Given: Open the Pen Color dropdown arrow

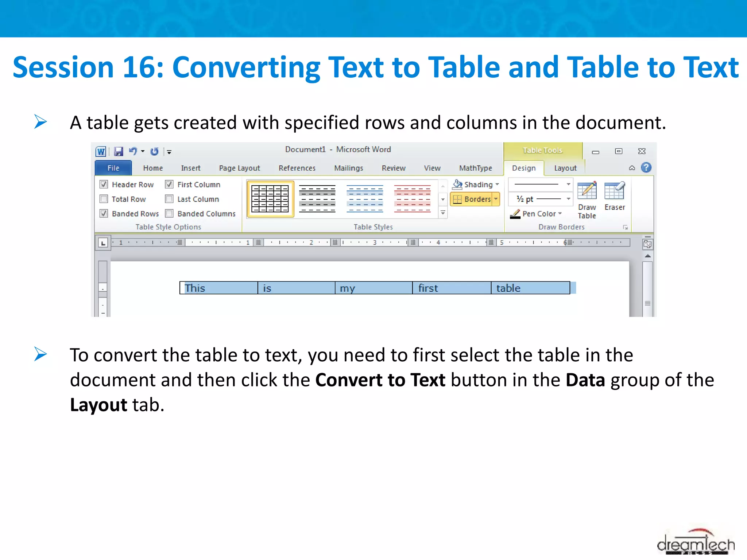Looking at the screenshot, I should pos(560,214).
